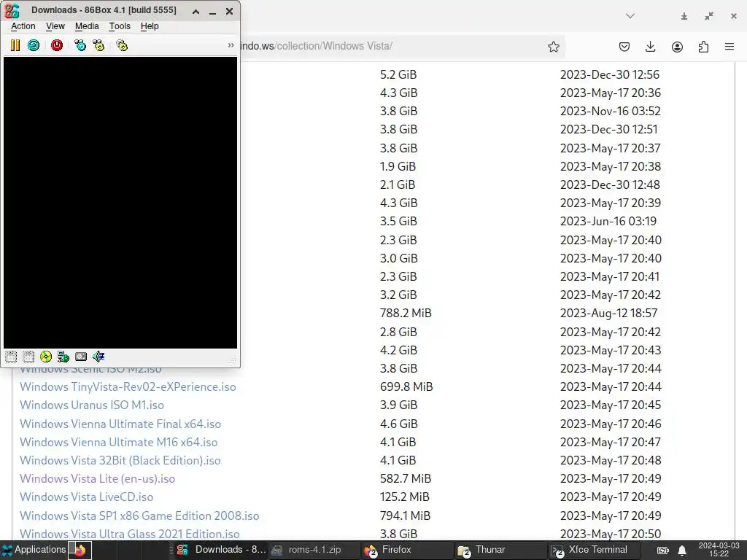Click the battery indicator in the panel
The width and height of the screenshot is (747, 560).
[x=662, y=551]
